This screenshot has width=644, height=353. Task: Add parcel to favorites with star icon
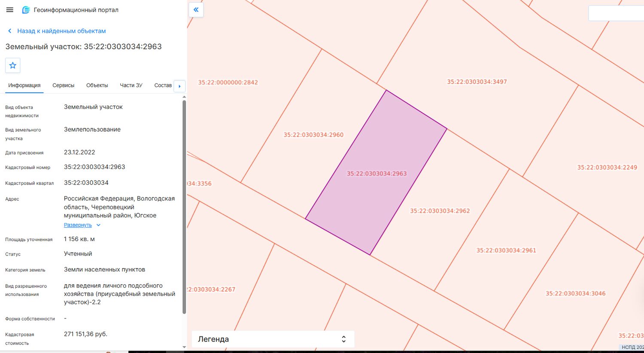click(x=13, y=65)
